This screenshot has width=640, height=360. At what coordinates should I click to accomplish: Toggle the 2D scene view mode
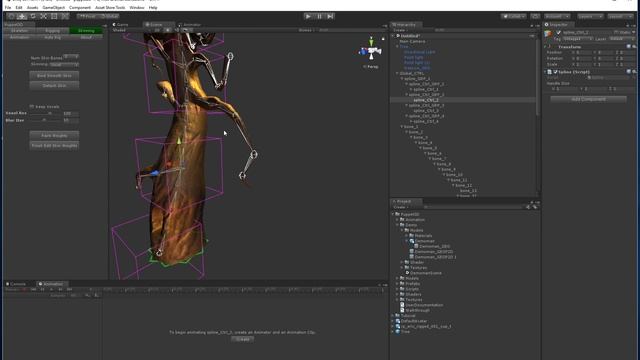[157, 30]
